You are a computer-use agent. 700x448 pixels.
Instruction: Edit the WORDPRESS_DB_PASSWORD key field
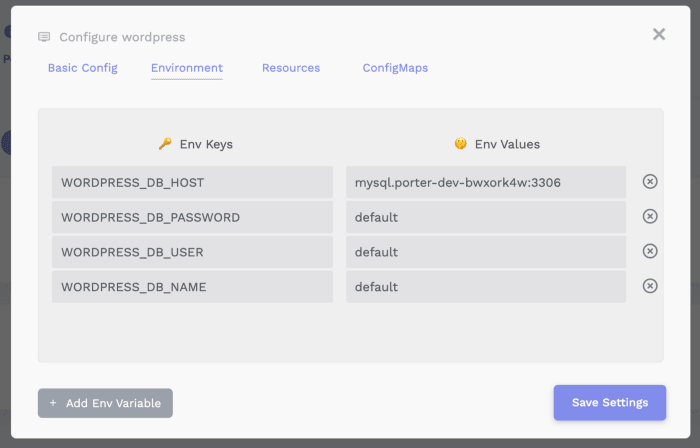coord(192,217)
